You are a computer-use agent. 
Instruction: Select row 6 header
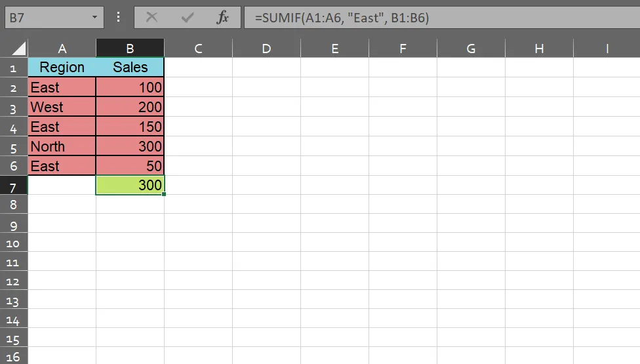tap(14, 166)
